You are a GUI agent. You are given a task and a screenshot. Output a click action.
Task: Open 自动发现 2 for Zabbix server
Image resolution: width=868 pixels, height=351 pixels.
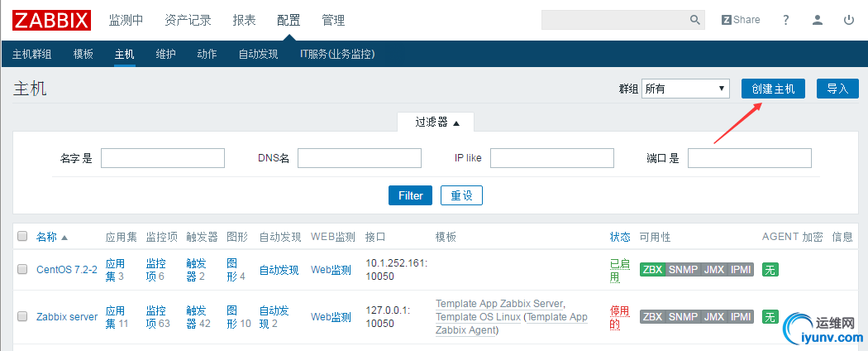pos(274,316)
